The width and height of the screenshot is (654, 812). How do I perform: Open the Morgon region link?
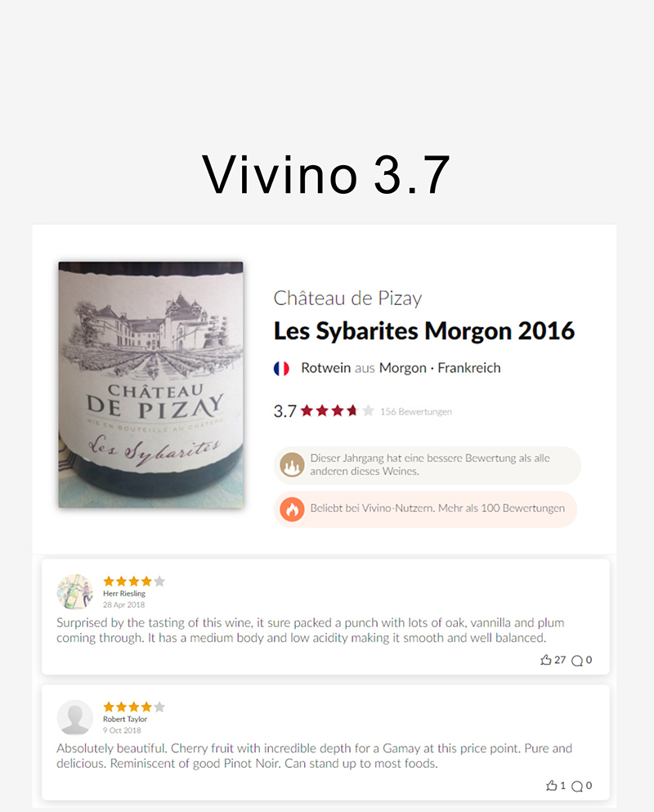tap(402, 368)
